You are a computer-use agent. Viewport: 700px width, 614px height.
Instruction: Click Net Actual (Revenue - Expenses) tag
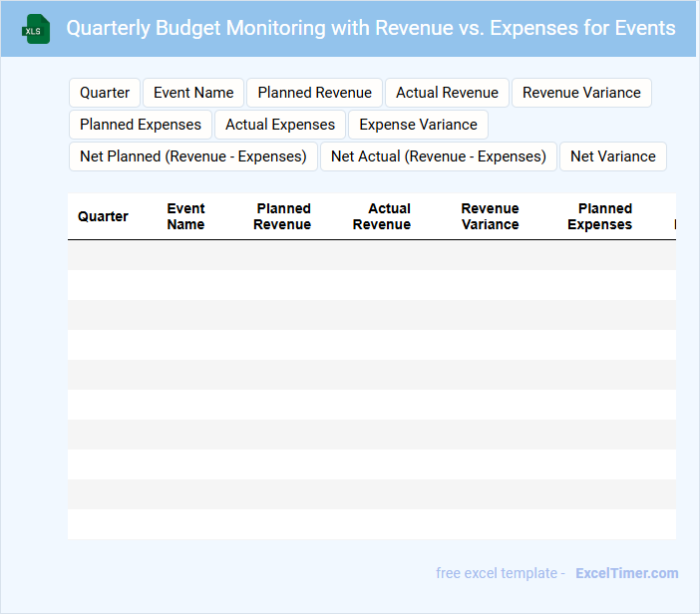439,156
